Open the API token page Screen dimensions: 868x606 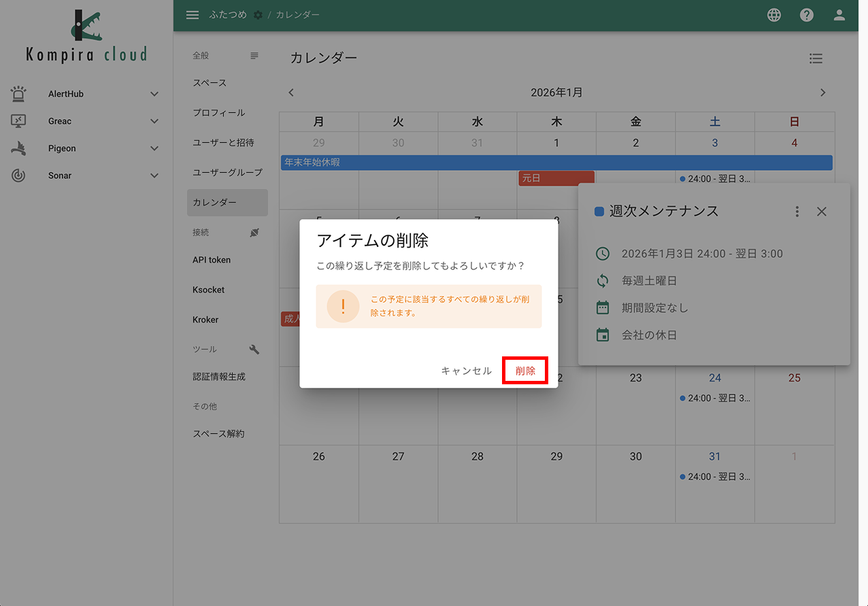212,259
